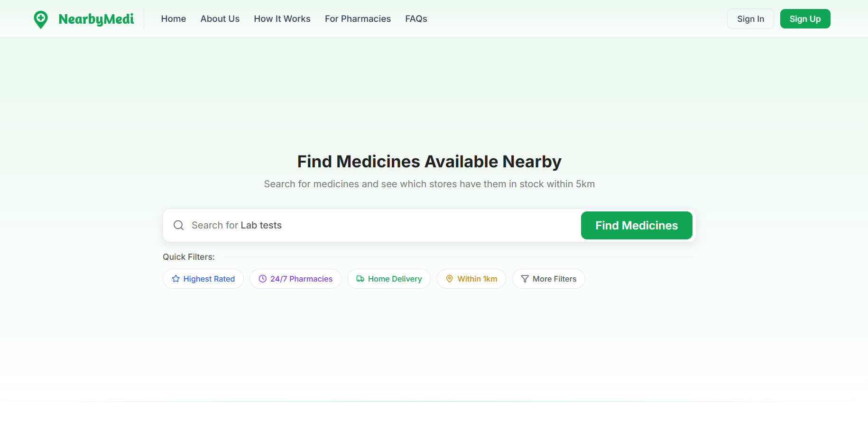868x429 pixels.
Task: Click the map pin icon on Within 1km filter
Action: 449,279
